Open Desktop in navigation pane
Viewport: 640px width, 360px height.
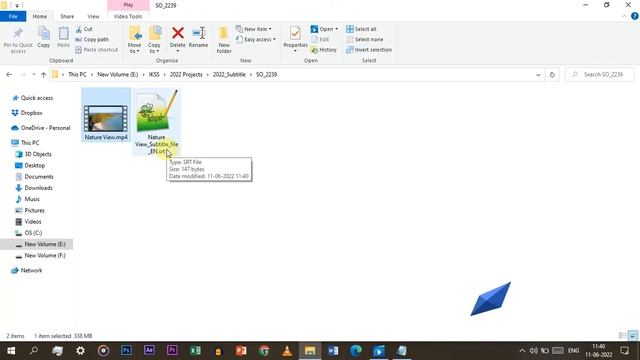30,166
